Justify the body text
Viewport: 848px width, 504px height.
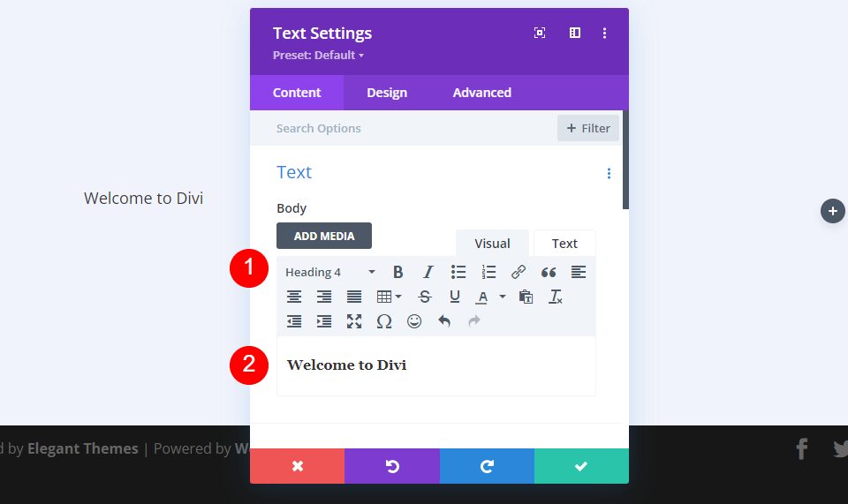(353, 297)
